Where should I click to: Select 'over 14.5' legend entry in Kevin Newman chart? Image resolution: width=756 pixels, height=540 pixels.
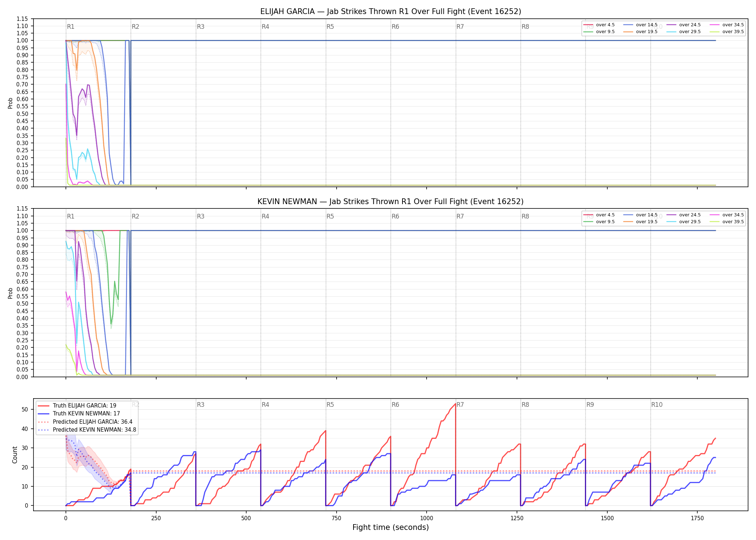pyautogui.click(x=640, y=215)
